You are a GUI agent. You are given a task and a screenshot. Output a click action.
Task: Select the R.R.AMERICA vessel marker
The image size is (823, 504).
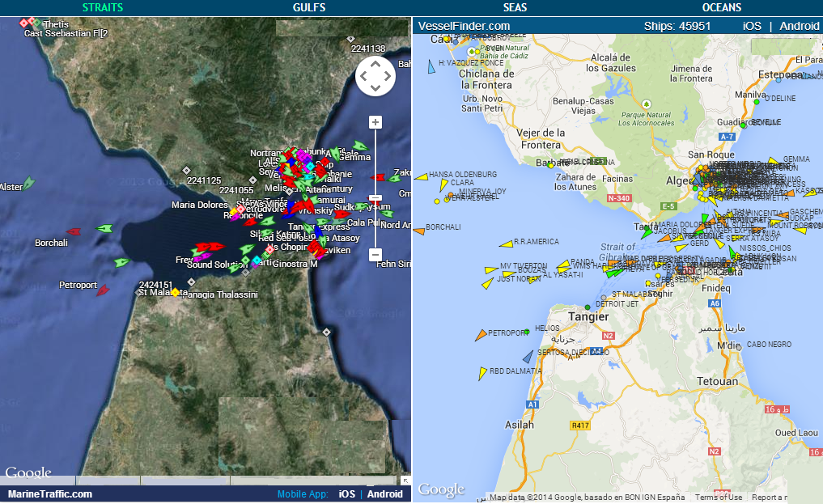pos(505,244)
